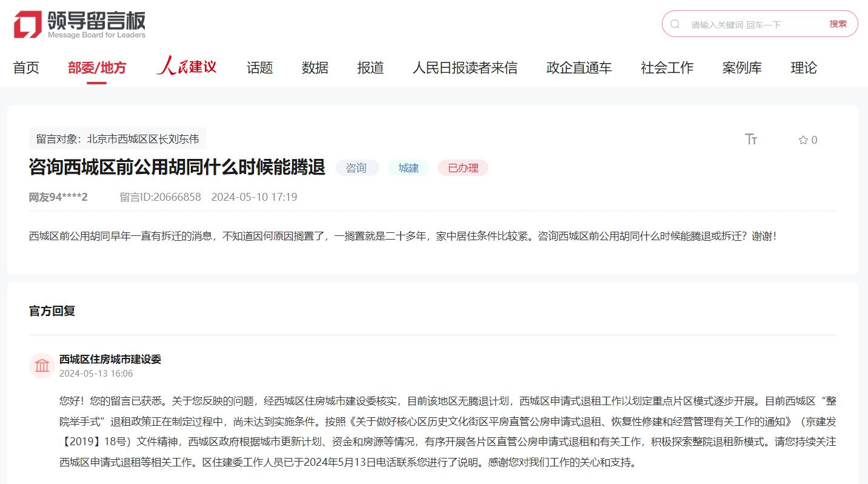Click the 城建 topic tag
Screen dimensions: 868x484
(408, 168)
